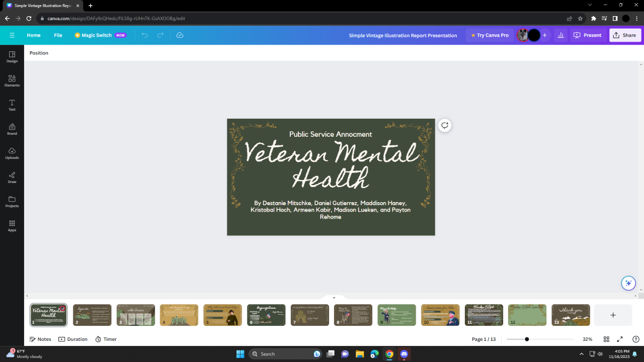Check cloud save status icon
The image size is (644, 362).
[180, 35]
